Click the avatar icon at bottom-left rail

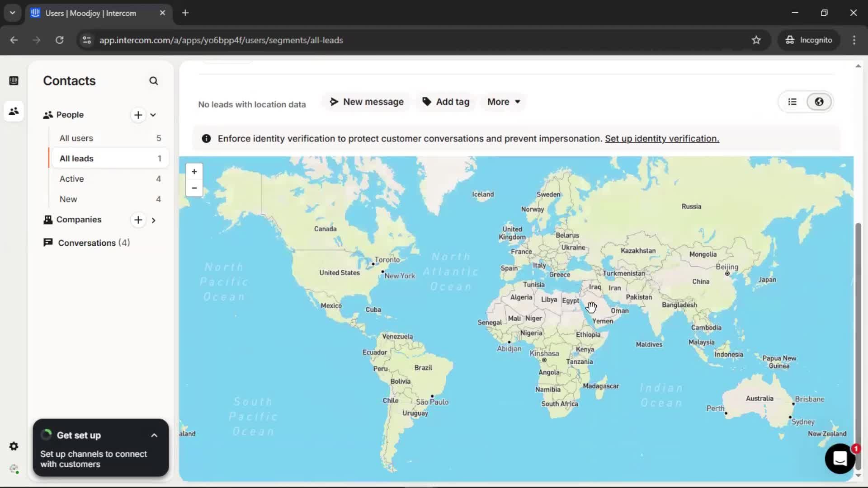coord(14,469)
